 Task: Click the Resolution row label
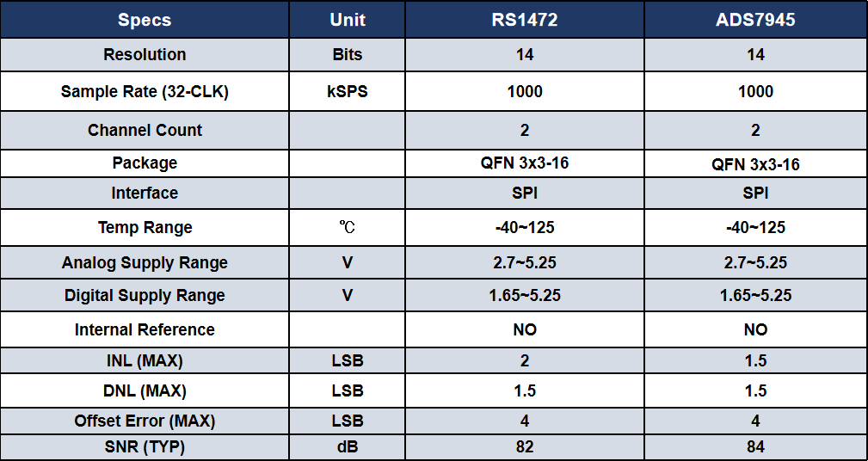coord(145,55)
